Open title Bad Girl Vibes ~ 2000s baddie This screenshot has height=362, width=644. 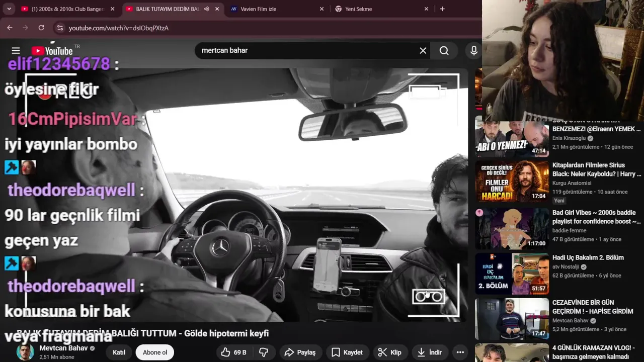[597, 217]
